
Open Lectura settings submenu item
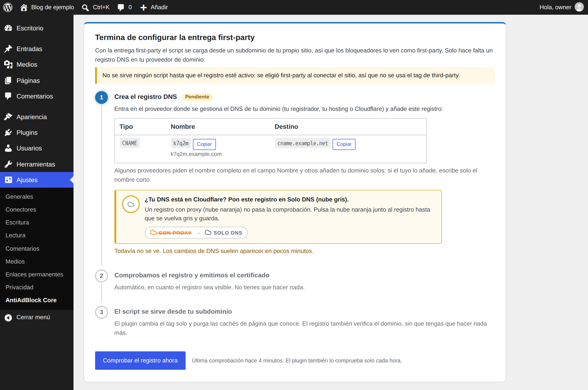pos(15,235)
